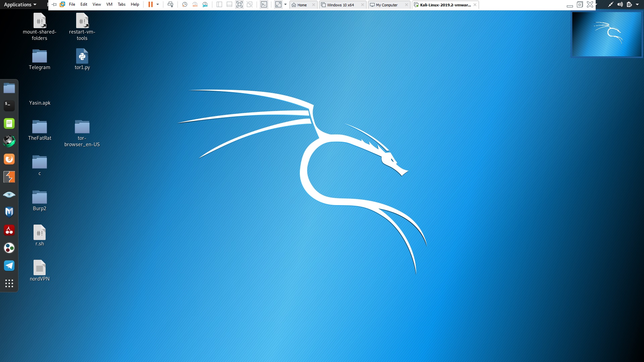Launch Telegram from the dock
This screenshot has height=362, width=644.
pos(9,265)
